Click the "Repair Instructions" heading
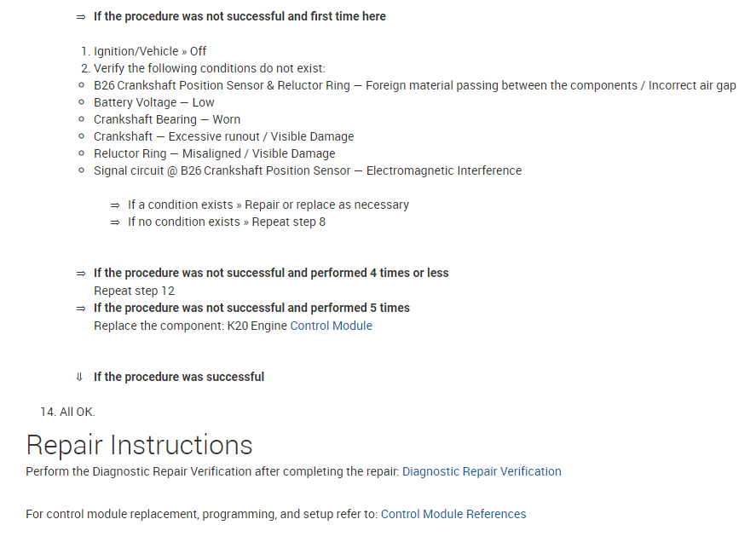 [x=139, y=445]
